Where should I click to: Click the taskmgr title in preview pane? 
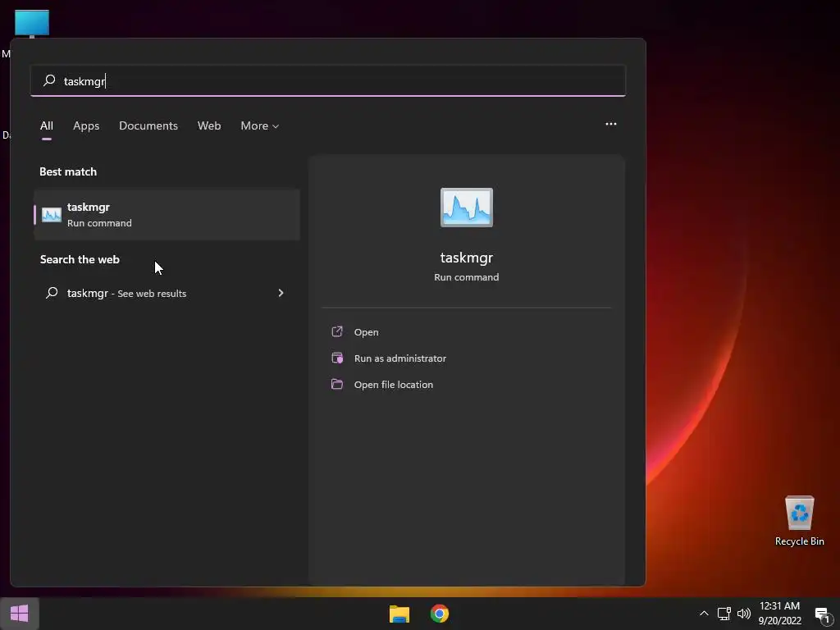pos(467,258)
